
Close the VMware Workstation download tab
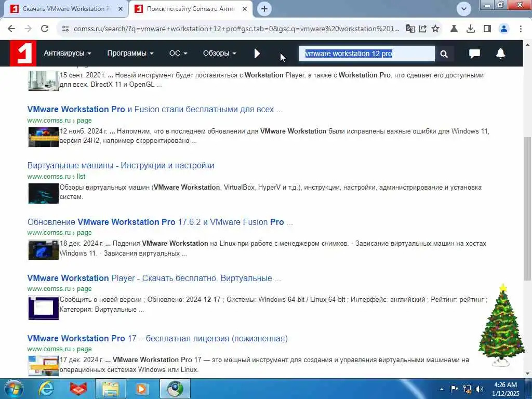pos(121,9)
